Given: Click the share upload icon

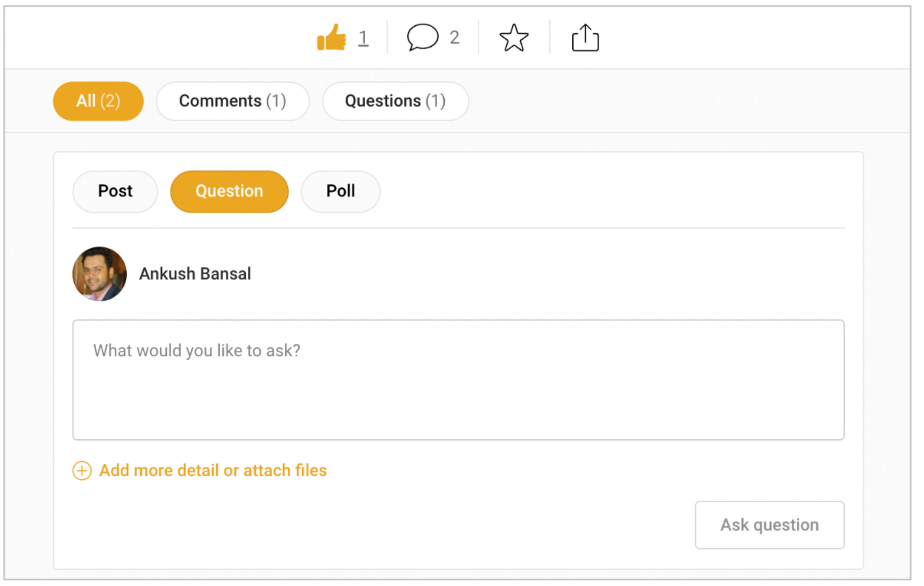Looking at the screenshot, I should [x=585, y=38].
